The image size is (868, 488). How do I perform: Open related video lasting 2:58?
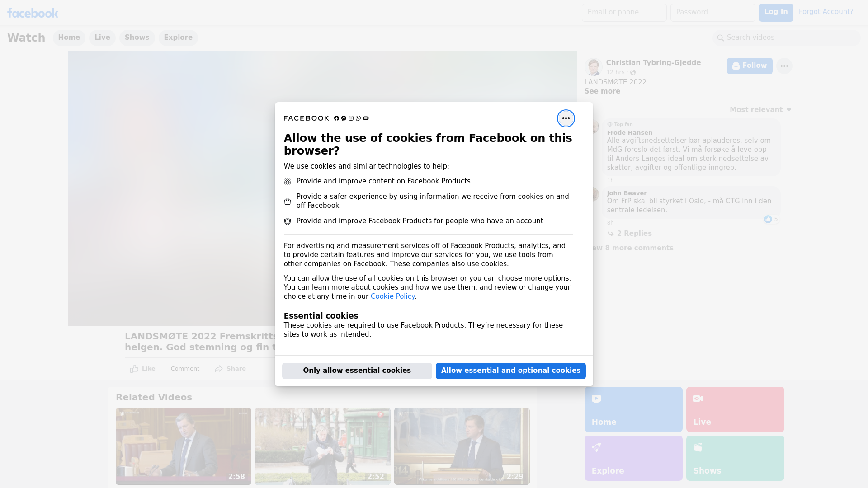pos(184,446)
